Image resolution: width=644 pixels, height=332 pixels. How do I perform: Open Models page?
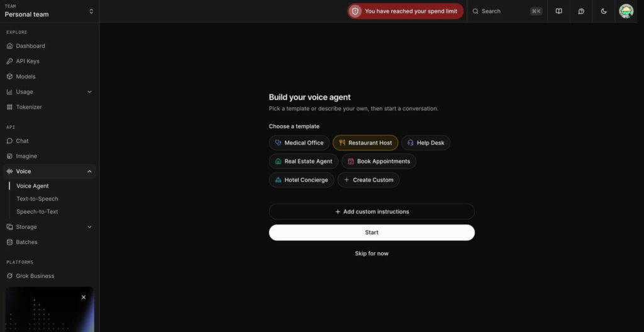pos(49,77)
